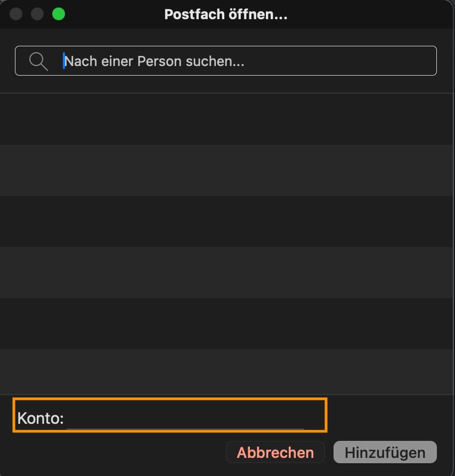
Task: Click the Hinzufügen button
Action: [x=385, y=453]
